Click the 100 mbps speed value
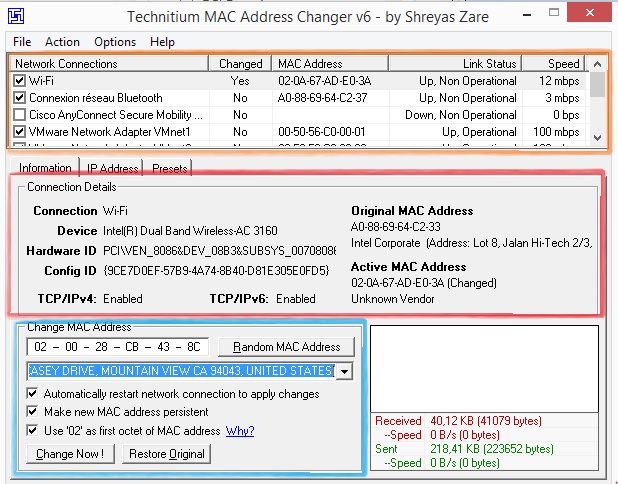Image resolution: width=618 pixels, height=484 pixels. pyautogui.click(x=556, y=132)
